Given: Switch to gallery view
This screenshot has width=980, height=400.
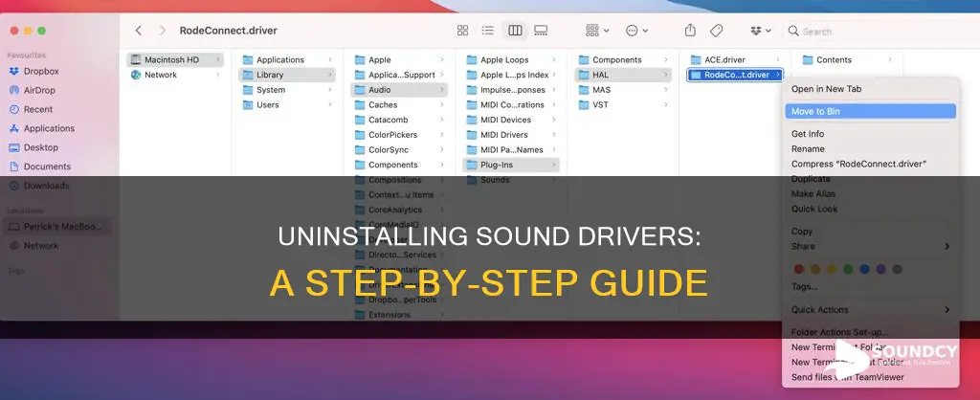Looking at the screenshot, I should click(541, 31).
